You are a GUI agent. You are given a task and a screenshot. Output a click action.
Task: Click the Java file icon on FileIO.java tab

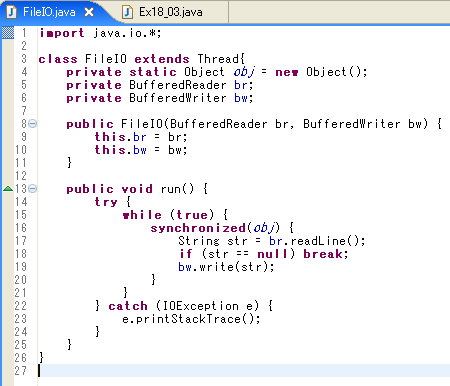click(11, 12)
